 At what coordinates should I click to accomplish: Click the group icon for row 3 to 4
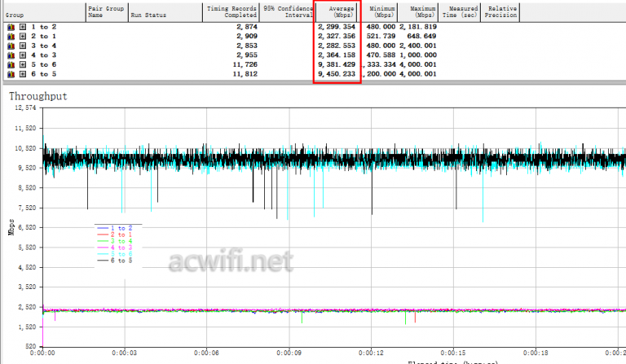[11, 46]
